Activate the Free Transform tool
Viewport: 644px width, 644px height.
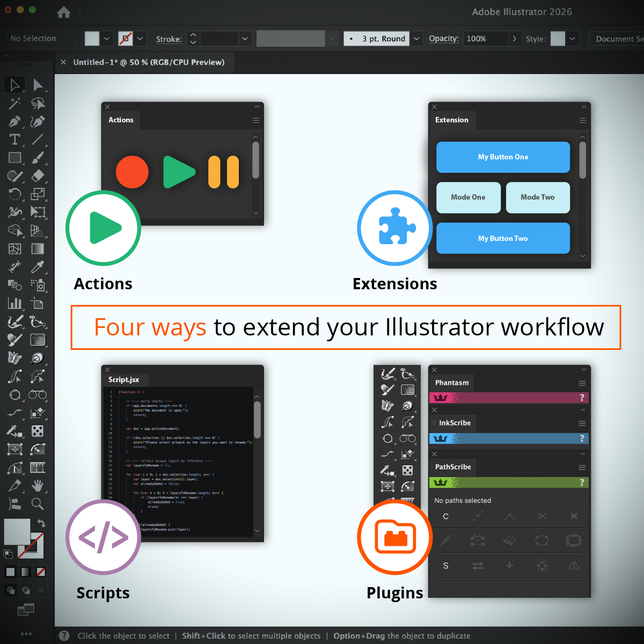(38, 213)
